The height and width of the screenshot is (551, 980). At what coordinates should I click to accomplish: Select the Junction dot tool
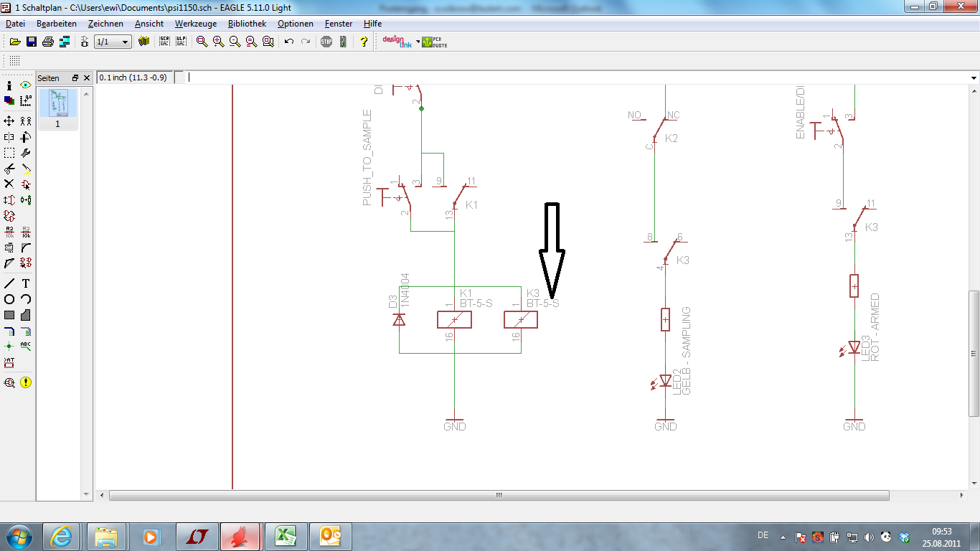(9, 347)
